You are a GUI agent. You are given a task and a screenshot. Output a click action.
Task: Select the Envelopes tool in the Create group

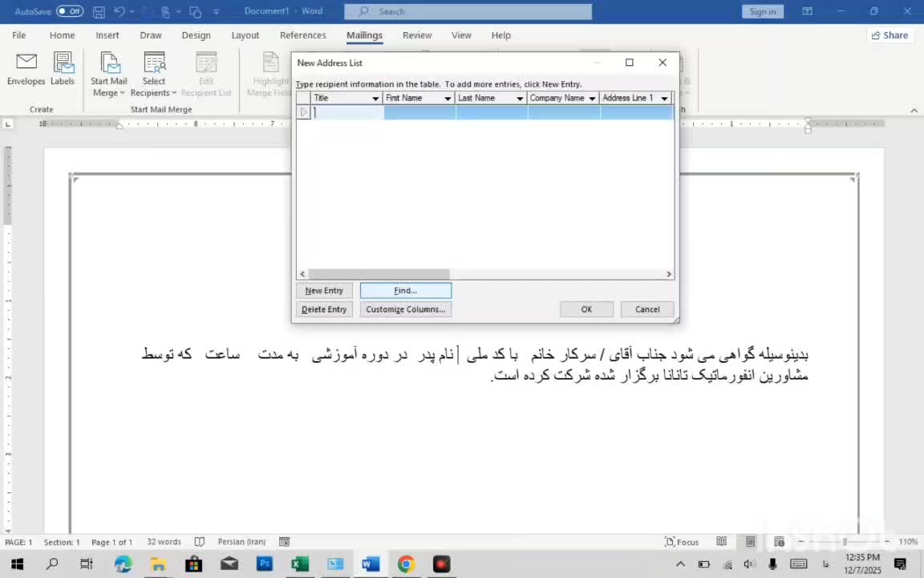[26, 72]
